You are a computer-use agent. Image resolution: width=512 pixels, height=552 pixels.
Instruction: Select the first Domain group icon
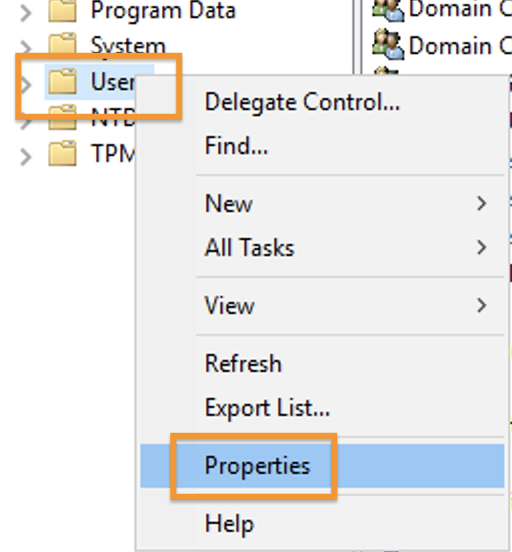coord(388,11)
